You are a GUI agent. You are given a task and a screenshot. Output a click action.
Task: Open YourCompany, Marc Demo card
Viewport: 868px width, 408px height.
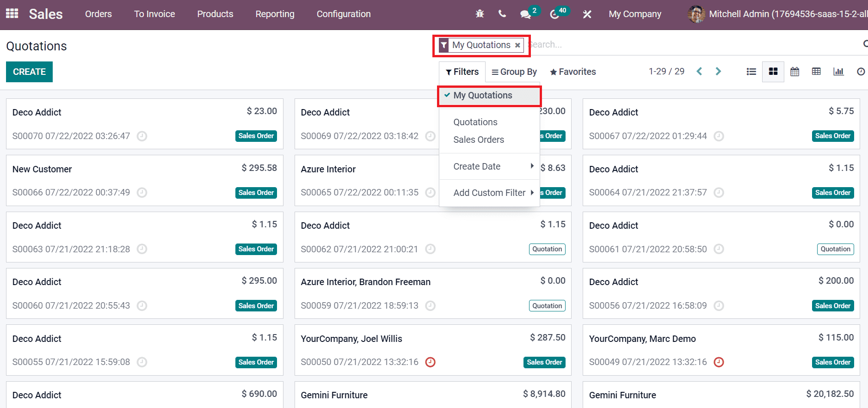(x=721, y=350)
